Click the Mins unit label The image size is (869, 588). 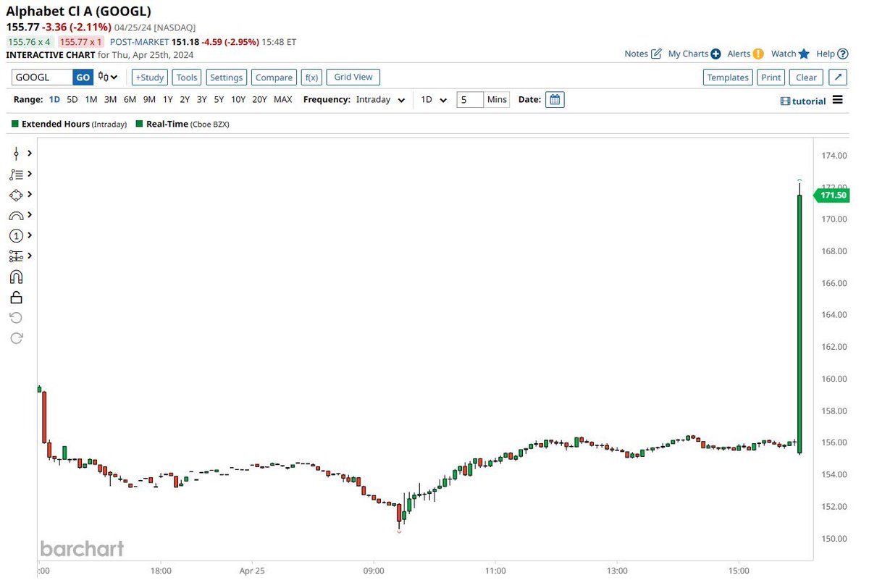[497, 99]
